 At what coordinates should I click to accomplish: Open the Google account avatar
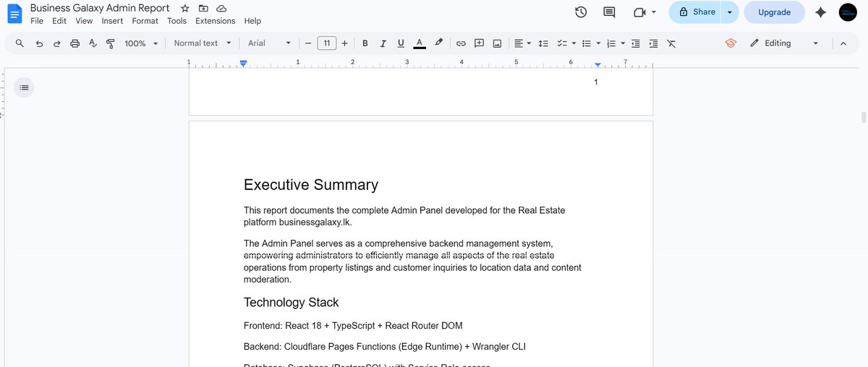pyautogui.click(x=848, y=12)
